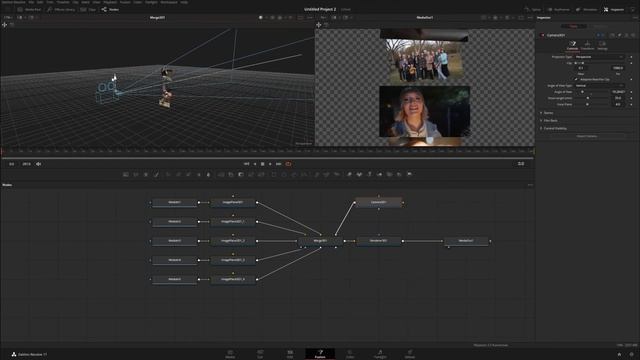Add a Matte Control node from the toolbar
Viewport: 640px width, 360px height.
pyautogui.click(x=241, y=174)
